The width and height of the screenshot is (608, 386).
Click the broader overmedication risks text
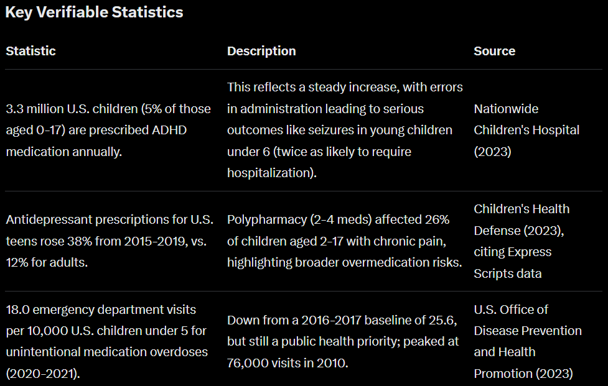pos(378,263)
